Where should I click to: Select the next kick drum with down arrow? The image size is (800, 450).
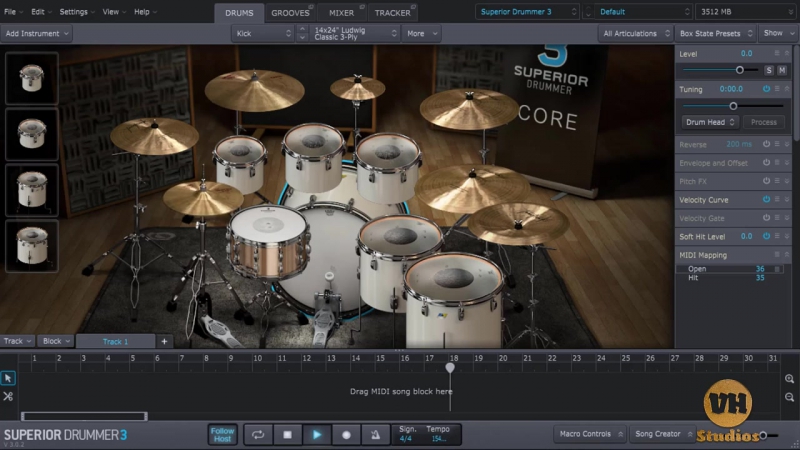pyautogui.click(x=302, y=38)
